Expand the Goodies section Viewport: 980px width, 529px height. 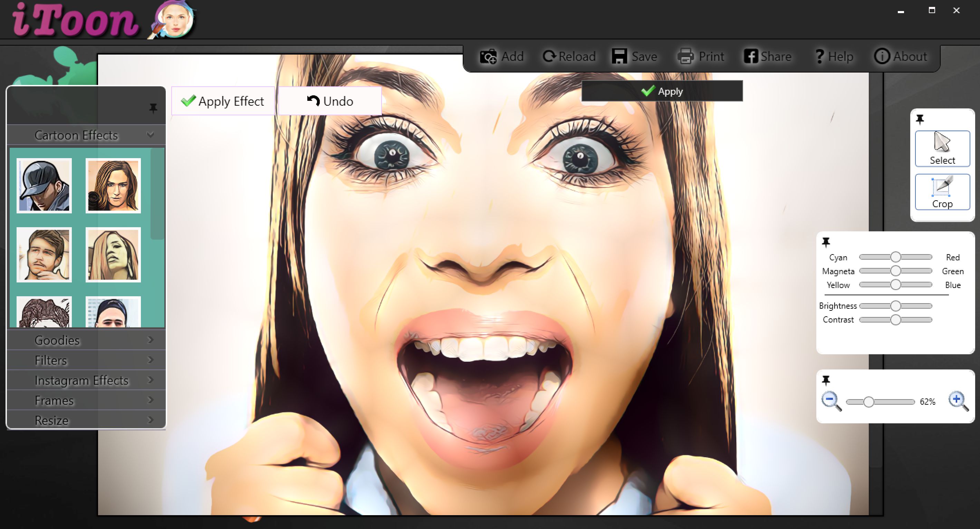tap(86, 340)
